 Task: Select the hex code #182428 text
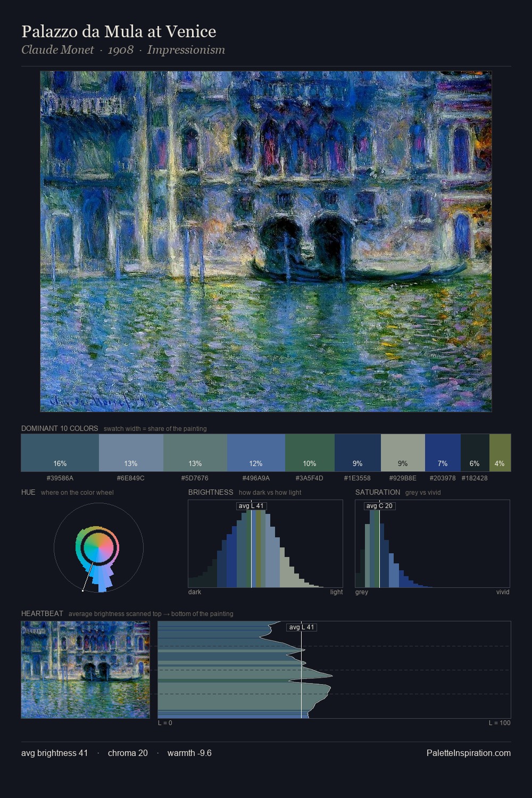475,478
